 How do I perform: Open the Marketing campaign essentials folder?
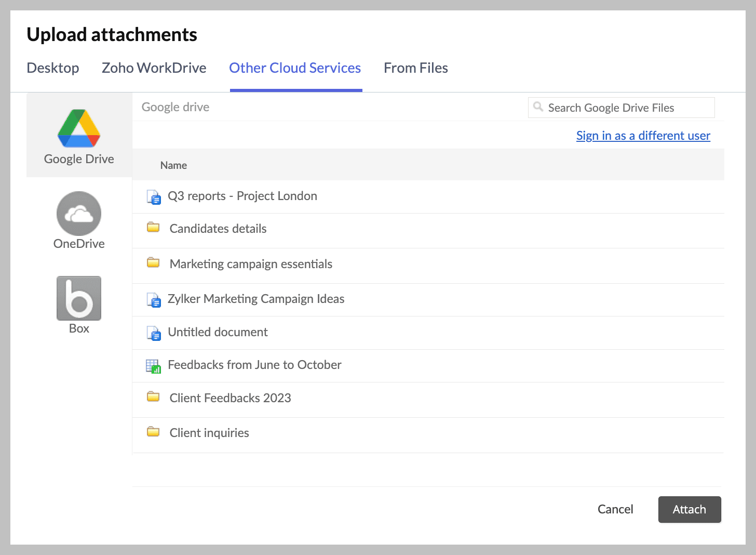pos(251,264)
